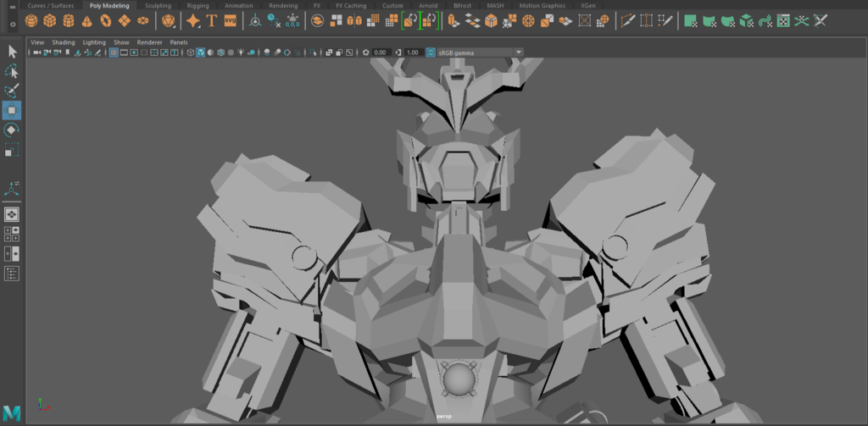Create a polygon cube from the shelf
This screenshot has width=868, height=426.
click(50, 21)
